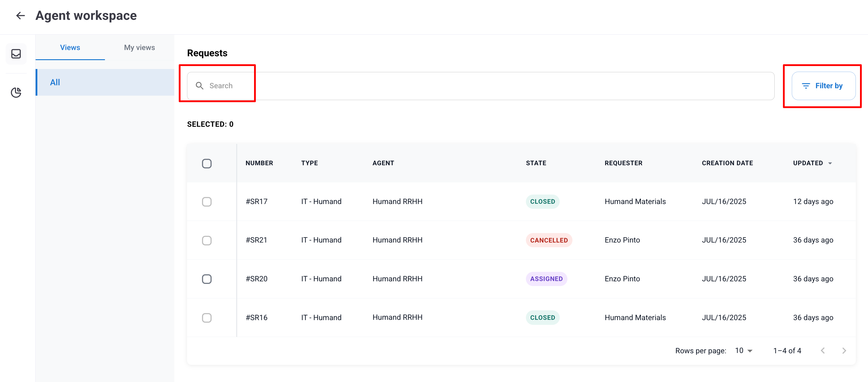Select the Views tab

(70, 47)
